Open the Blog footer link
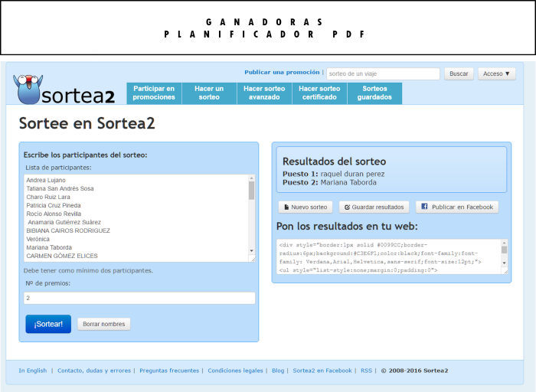536x392 pixels. pyautogui.click(x=278, y=371)
